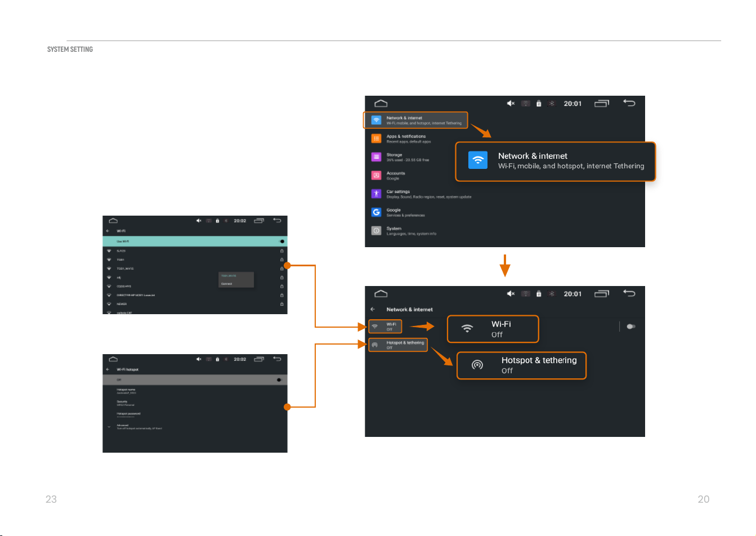Open the gray System info icon
Viewport: 756px width, 536px height.
[376, 231]
